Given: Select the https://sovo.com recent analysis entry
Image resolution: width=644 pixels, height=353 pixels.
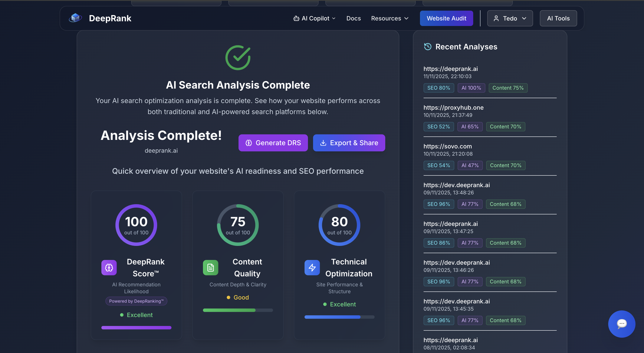Looking at the screenshot, I should coord(447,146).
